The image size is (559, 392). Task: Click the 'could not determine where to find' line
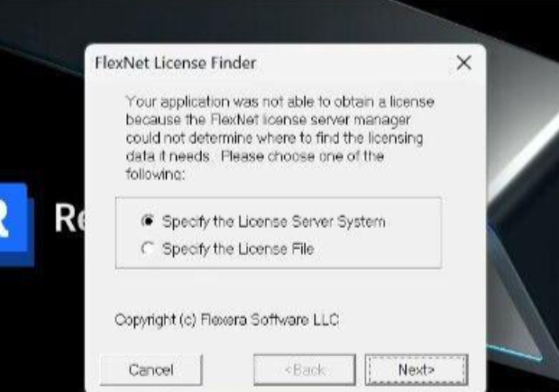point(274,138)
